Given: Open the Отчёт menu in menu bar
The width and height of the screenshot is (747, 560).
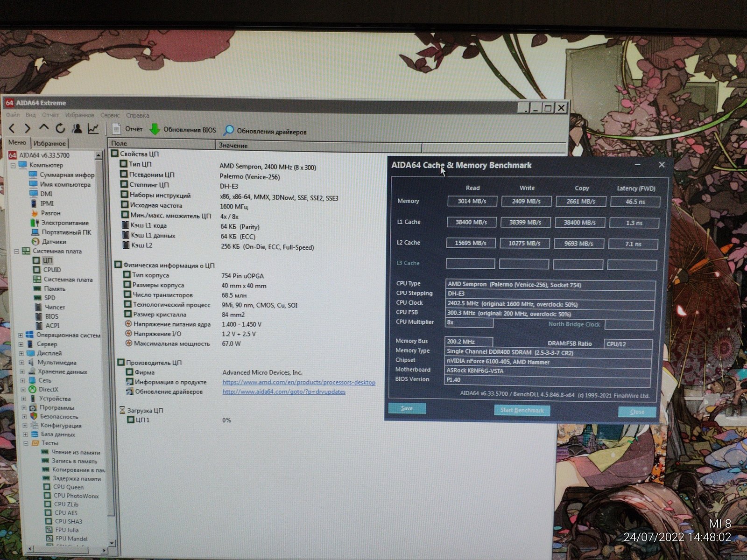Looking at the screenshot, I should (x=50, y=115).
